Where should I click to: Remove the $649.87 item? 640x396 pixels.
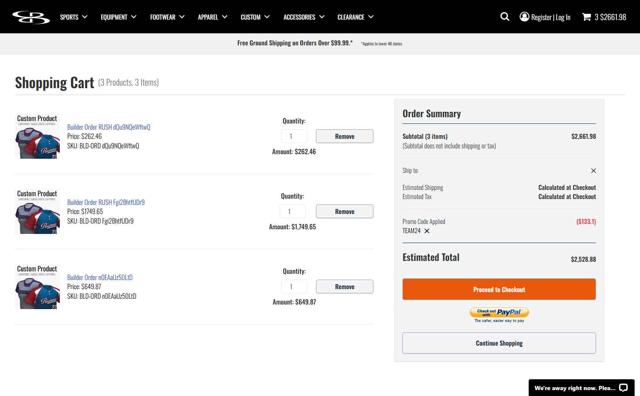[x=344, y=287]
